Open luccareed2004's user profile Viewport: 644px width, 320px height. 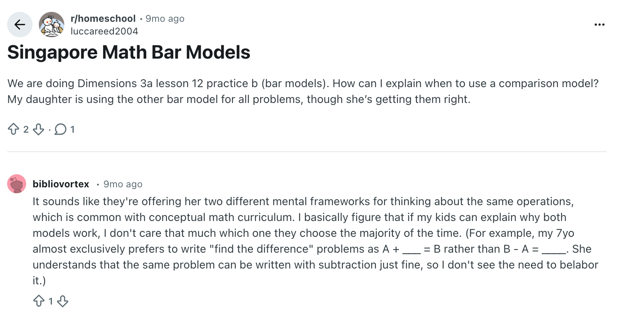[104, 31]
